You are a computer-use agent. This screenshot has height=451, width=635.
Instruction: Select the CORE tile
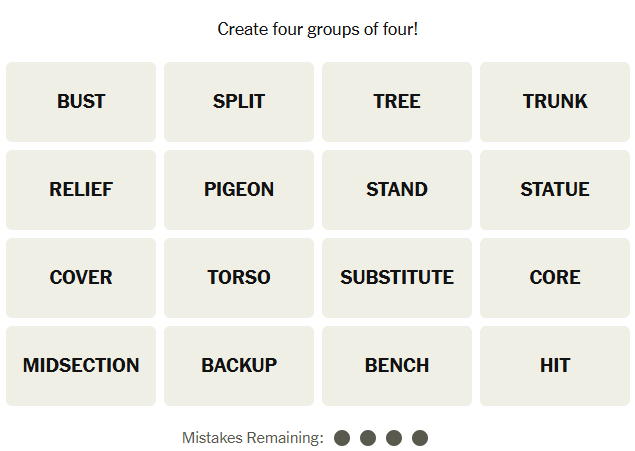point(555,278)
